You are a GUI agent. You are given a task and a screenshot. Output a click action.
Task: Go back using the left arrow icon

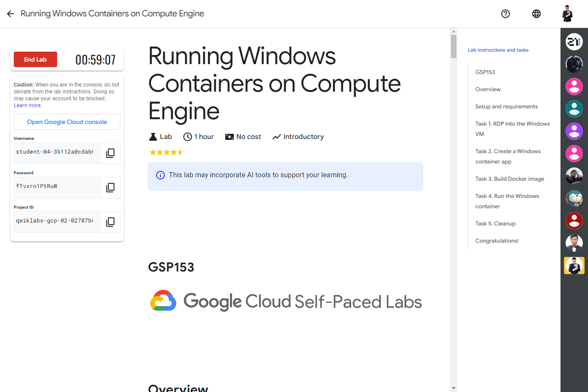(11, 14)
